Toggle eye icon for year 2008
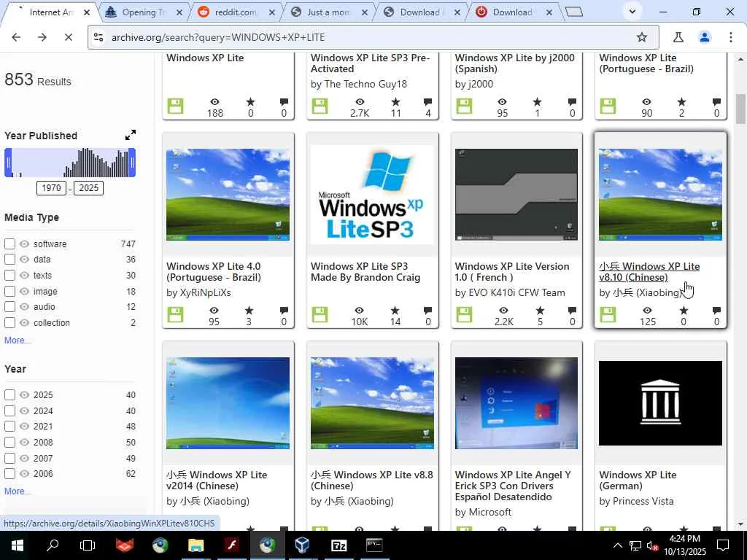747x560 pixels. (x=24, y=443)
